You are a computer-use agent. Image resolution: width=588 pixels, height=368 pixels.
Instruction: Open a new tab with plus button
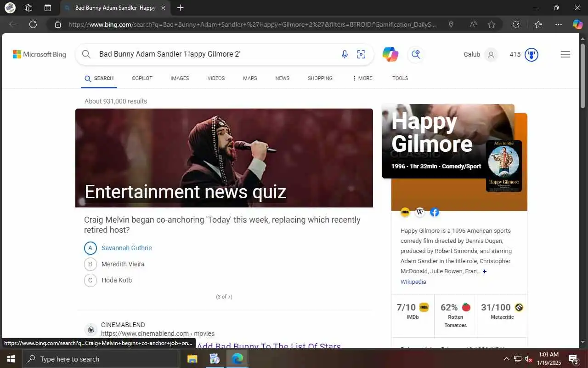pyautogui.click(x=181, y=8)
